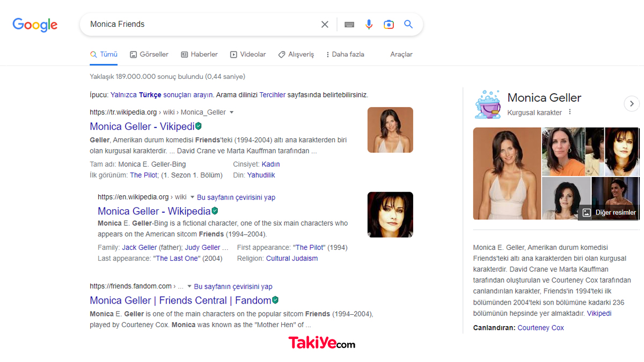This screenshot has height=362, width=644.
Task: Clear the search query with X icon
Action: click(325, 24)
